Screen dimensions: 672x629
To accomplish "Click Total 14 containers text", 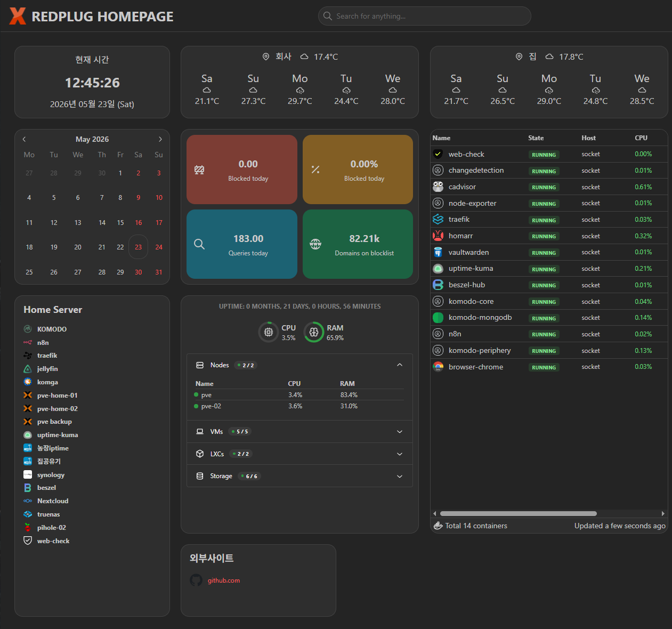I will pos(476,526).
